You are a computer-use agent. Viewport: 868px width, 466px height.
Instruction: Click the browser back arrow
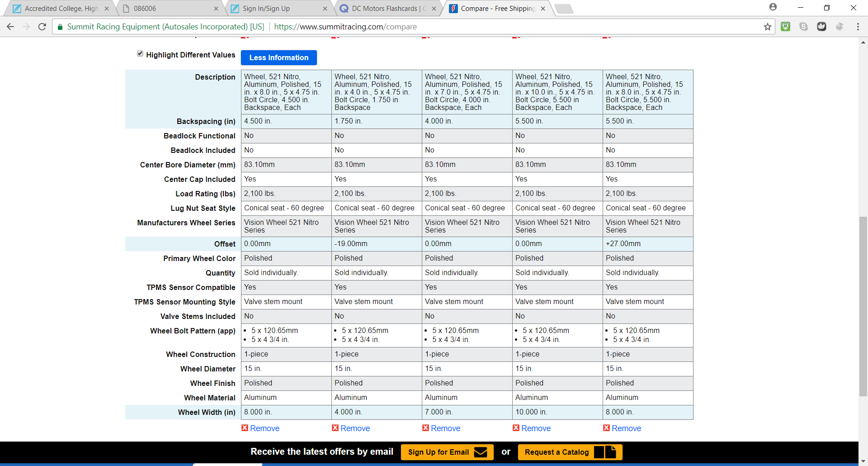(x=10, y=27)
